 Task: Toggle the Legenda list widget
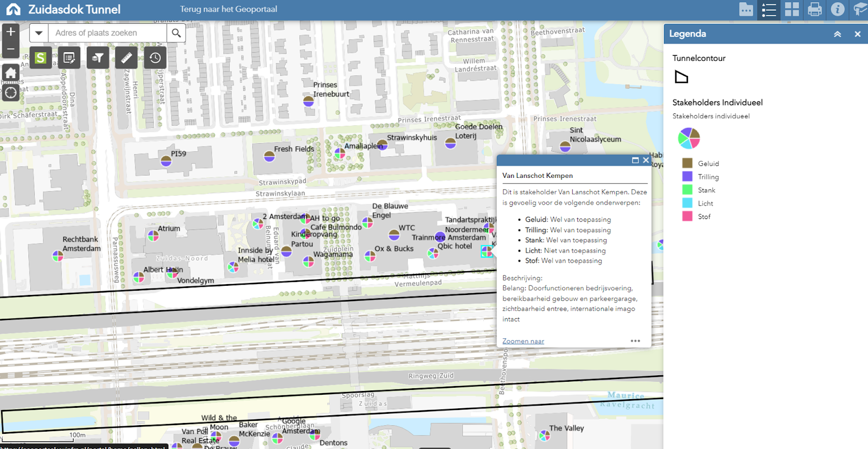[x=769, y=9]
